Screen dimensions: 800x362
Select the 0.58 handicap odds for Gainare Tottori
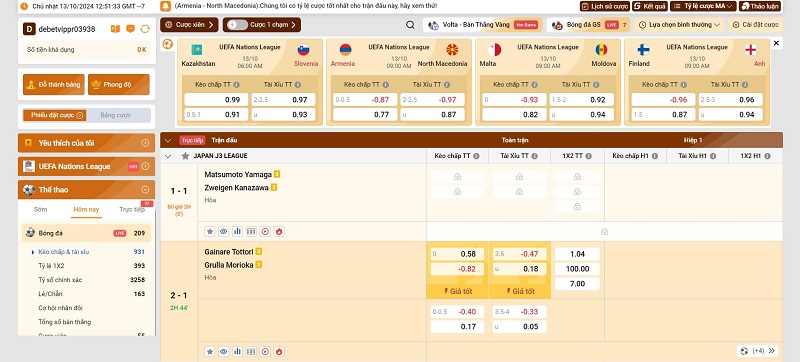coord(457,254)
